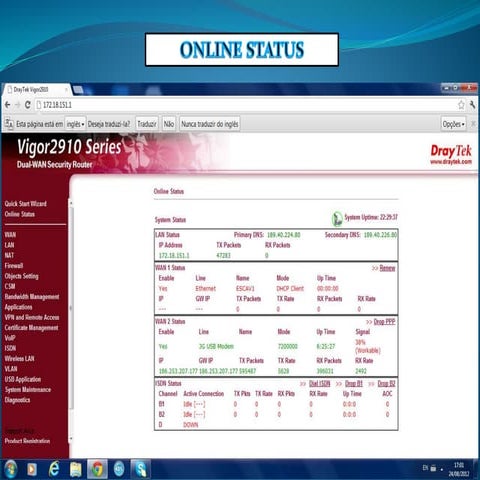480x480 pixels.
Task: Open the language dropdown showing inglês
Action: (75, 124)
